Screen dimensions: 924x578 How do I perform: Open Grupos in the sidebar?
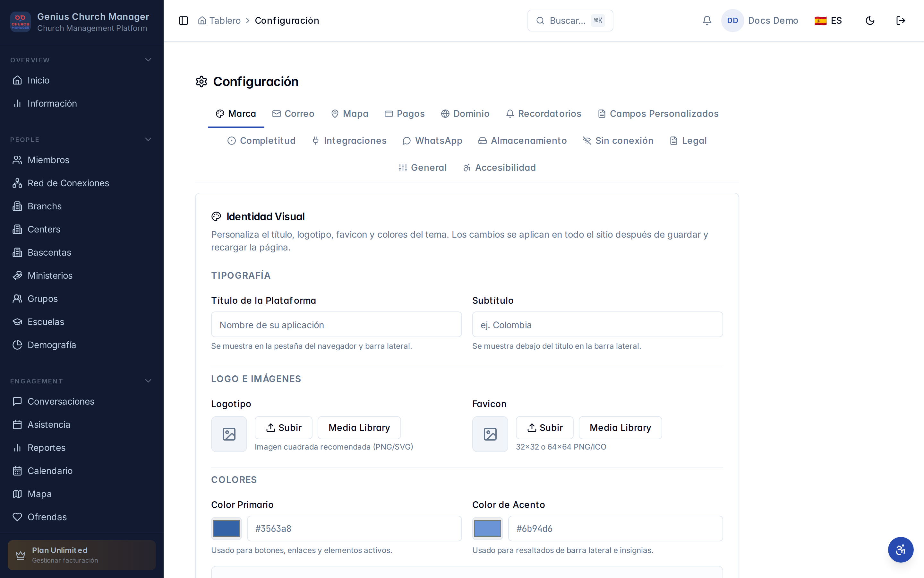82,299
